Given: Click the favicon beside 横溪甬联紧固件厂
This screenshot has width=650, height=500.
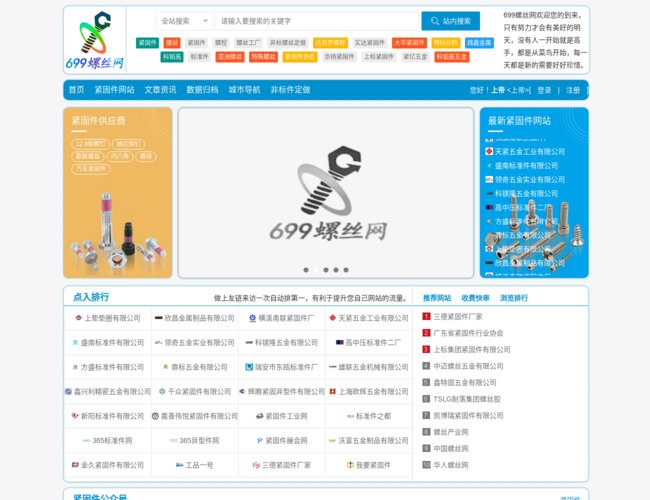Looking at the screenshot, I should (252, 318).
